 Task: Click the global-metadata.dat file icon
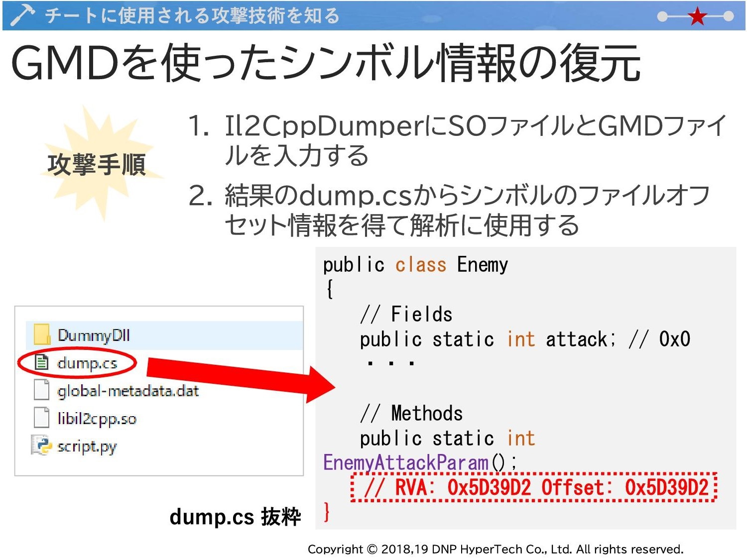(x=42, y=390)
